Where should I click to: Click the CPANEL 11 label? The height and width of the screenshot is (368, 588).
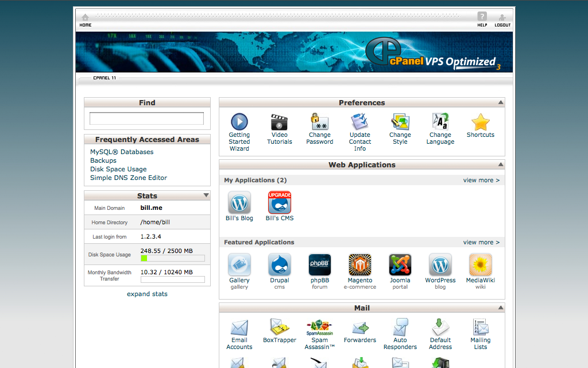[x=105, y=78]
